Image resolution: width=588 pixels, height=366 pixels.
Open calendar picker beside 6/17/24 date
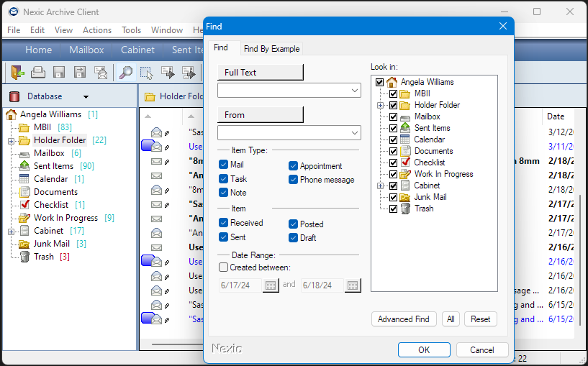click(x=271, y=285)
